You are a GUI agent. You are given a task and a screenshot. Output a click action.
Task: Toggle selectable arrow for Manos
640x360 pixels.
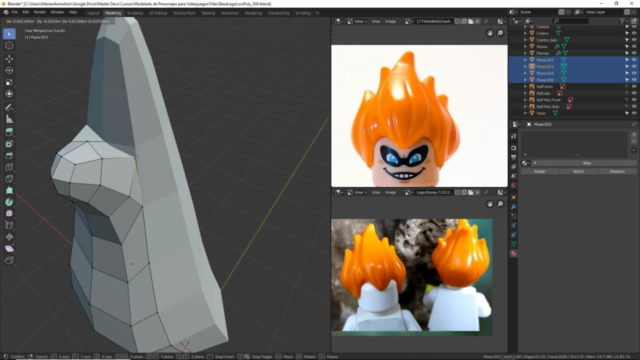point(627,47)
